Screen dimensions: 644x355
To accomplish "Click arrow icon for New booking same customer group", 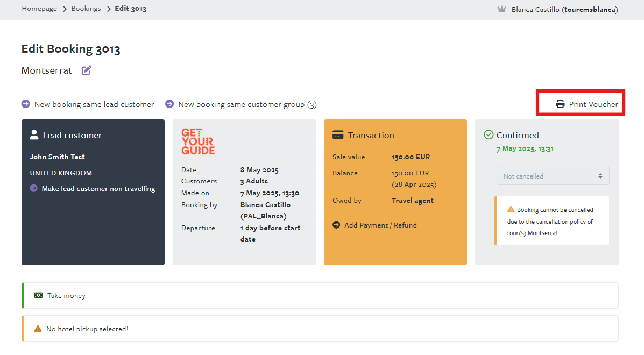I will coord(169,104).
